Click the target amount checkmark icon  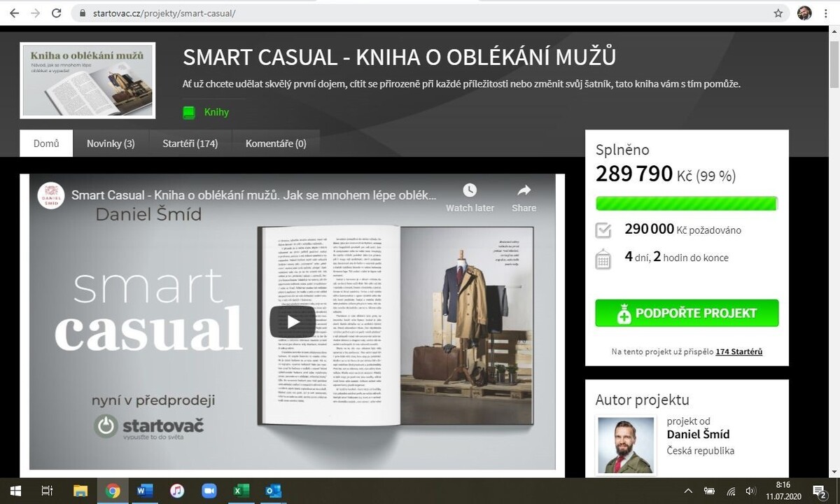tap(603, 230)
